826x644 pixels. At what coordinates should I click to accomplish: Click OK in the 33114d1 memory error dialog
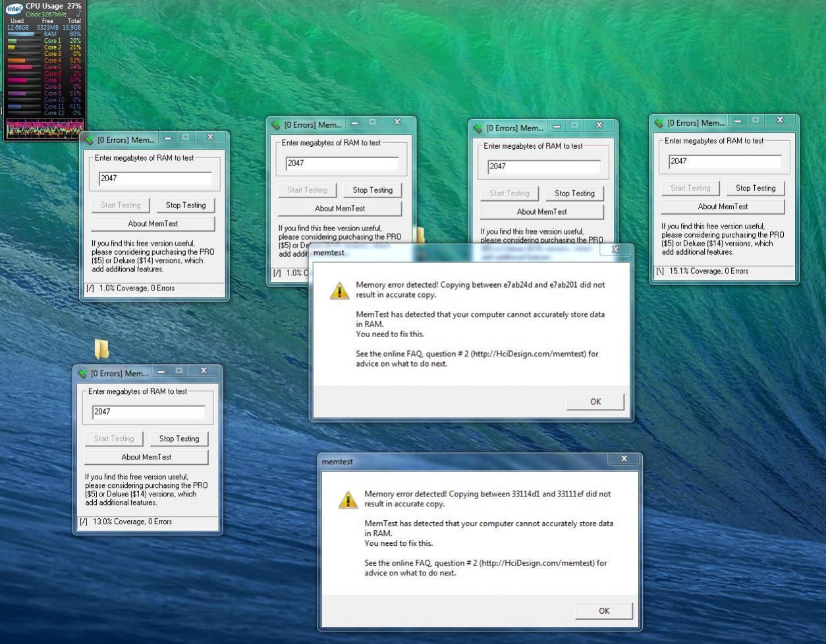(x=604, y=610)
